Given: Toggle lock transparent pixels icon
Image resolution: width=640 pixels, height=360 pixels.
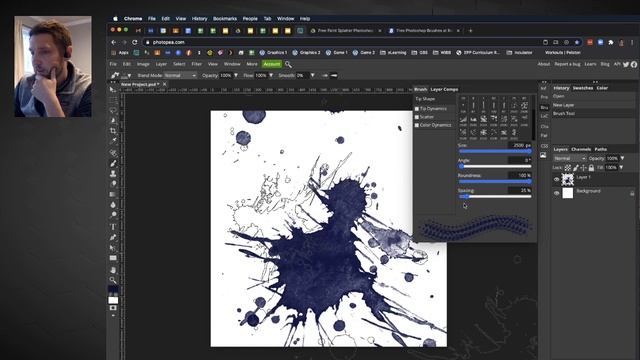Looking at the screenshot, I should 568,168.
